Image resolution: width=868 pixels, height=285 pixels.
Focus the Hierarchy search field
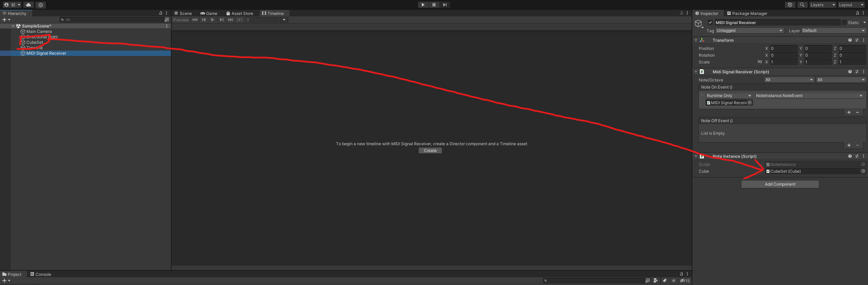(112, 20)
